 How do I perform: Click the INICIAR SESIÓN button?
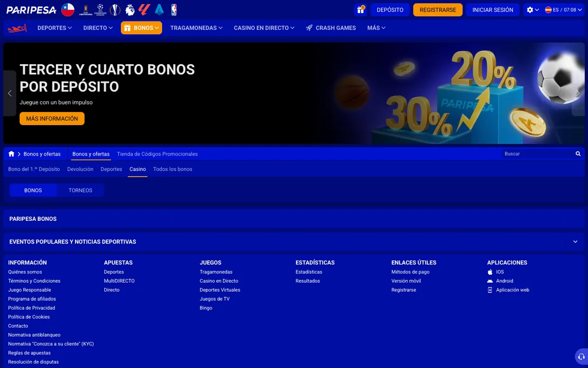[493, 10]
